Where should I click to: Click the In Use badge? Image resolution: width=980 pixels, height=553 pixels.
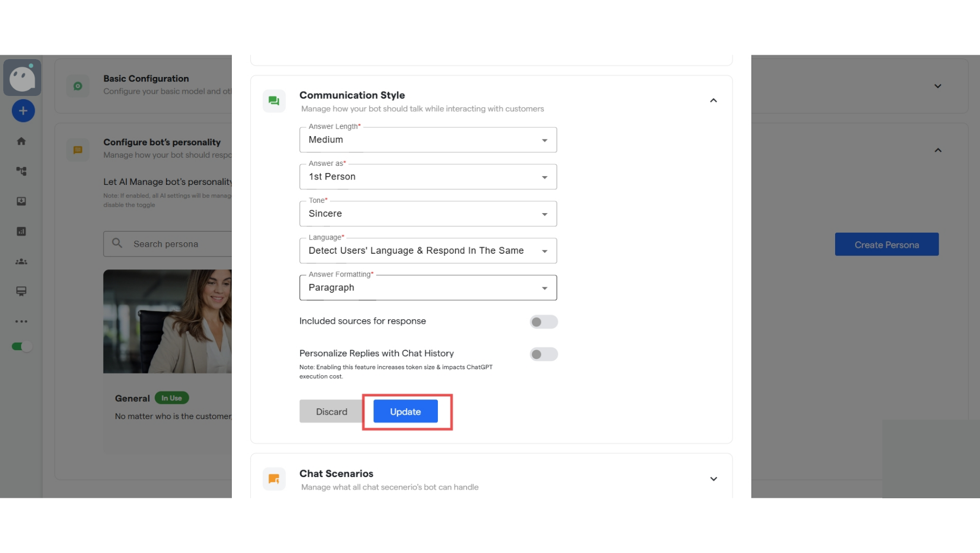(x=171, y=398)
